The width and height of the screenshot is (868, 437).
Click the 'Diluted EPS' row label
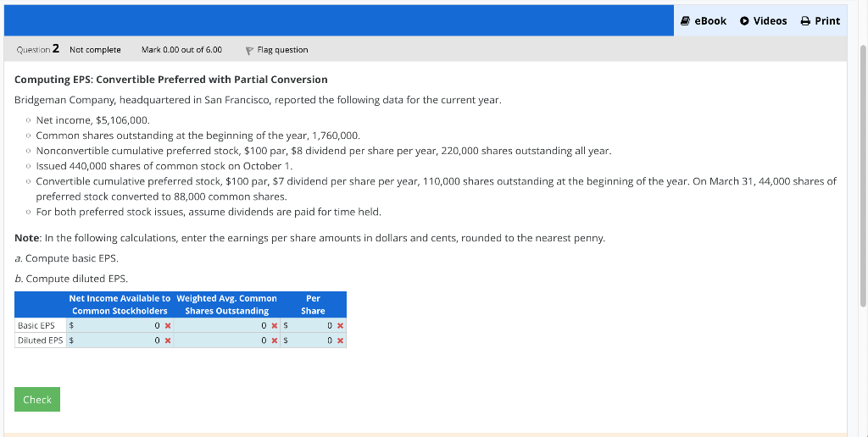[41, 340]
